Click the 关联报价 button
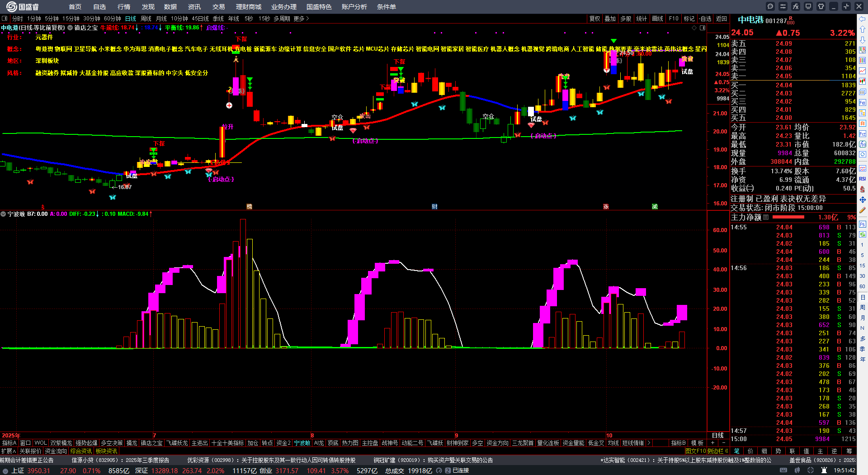Image resolution: width=868 pixels, height=475 pixels. point(30,451)
